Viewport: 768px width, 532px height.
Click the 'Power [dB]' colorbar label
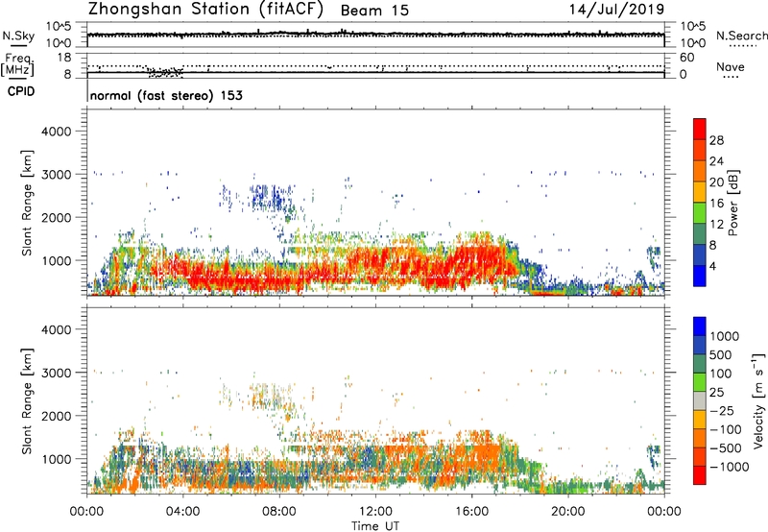tap(732, 203)
